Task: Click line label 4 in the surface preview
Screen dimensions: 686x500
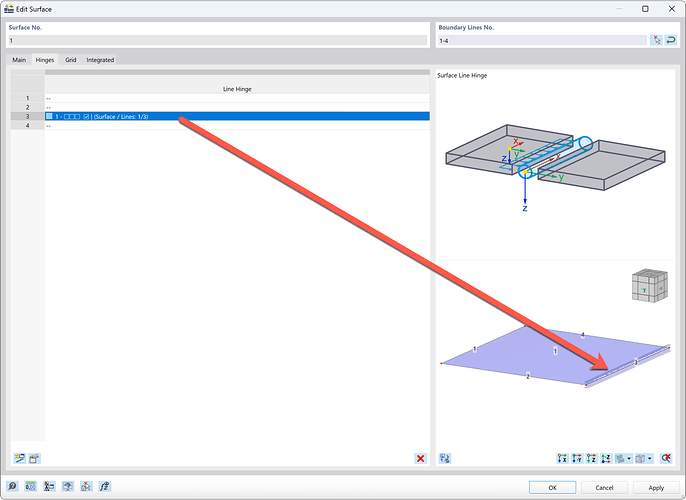Action: tap(582, 335)
